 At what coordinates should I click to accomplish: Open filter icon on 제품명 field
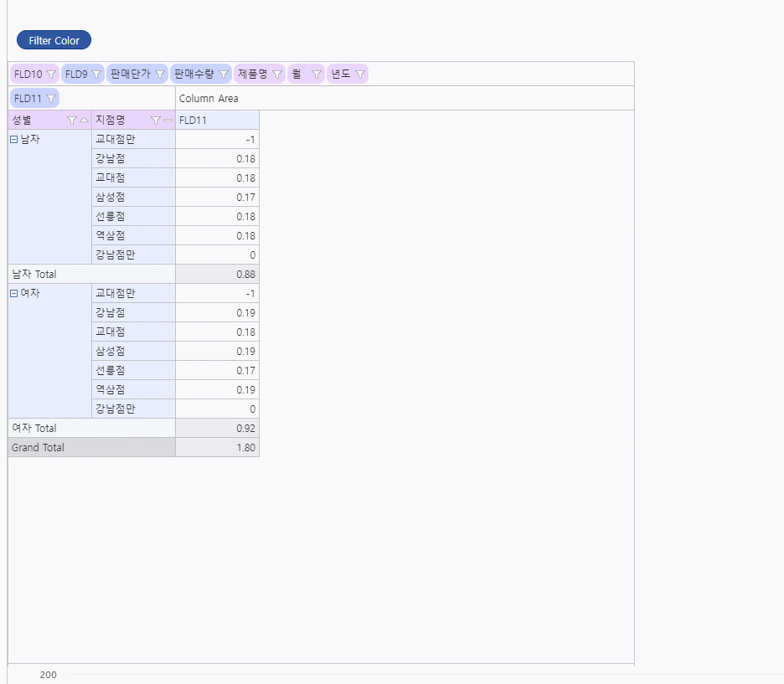click(x=277, y=75)
